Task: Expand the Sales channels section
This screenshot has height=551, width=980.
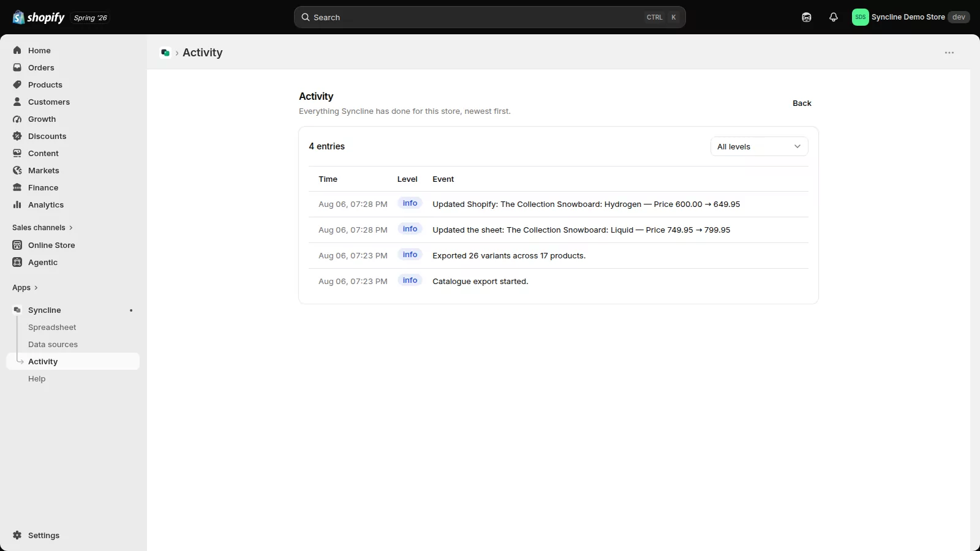Action: coord(42,227)
